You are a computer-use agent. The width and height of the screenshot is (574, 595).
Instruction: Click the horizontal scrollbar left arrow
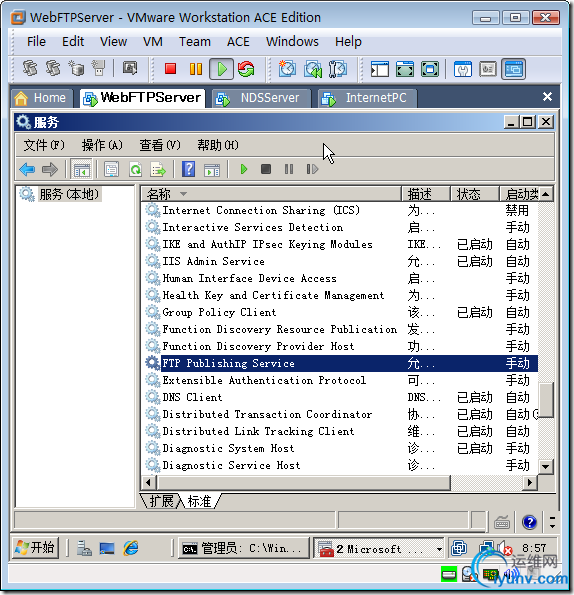click(148, 482)
